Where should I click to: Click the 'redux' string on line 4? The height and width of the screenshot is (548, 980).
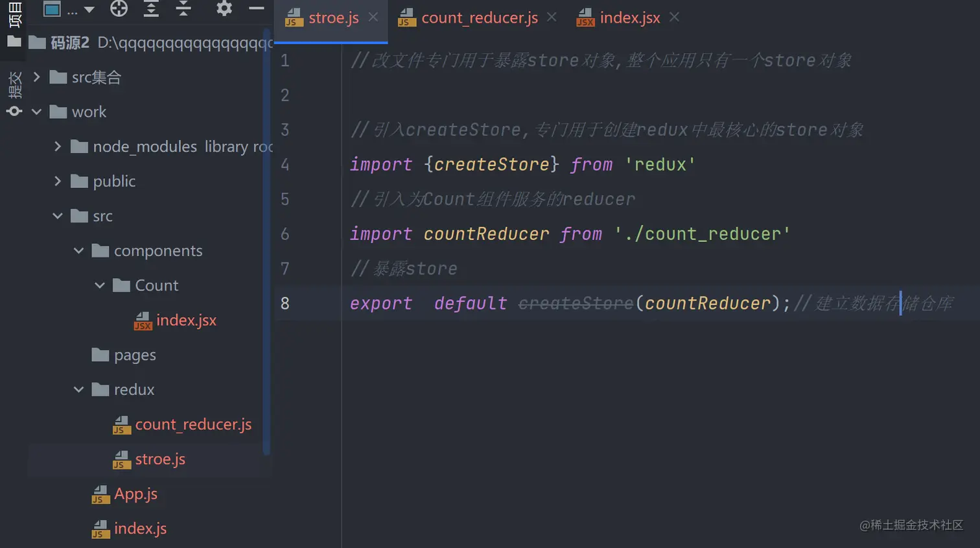click(x=660, y=165)
